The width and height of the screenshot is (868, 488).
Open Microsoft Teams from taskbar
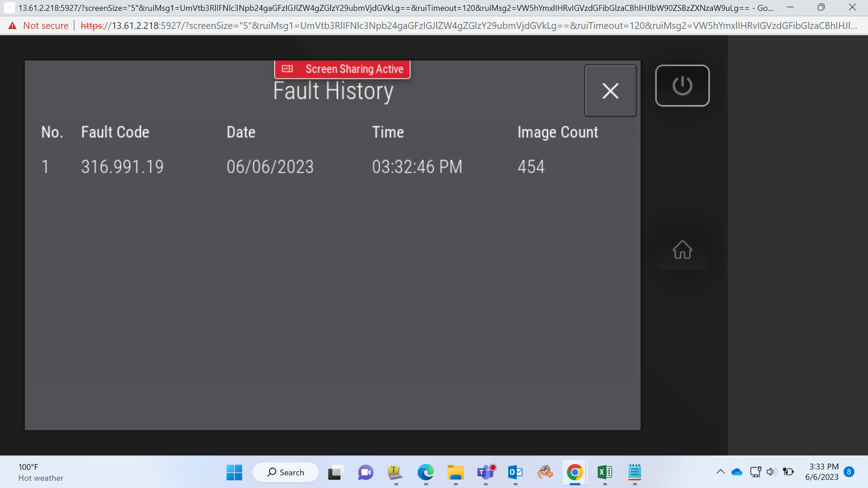[x=486, y=473]
